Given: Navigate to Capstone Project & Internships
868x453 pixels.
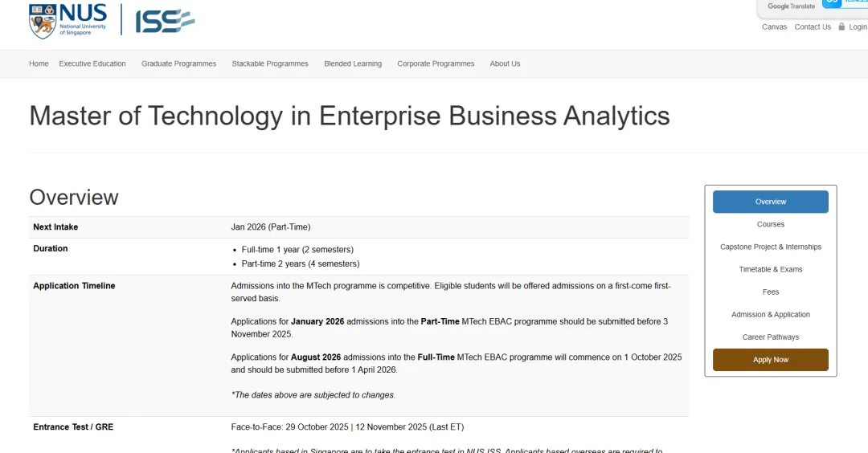Looking at the screenshot, I should 770,247.
